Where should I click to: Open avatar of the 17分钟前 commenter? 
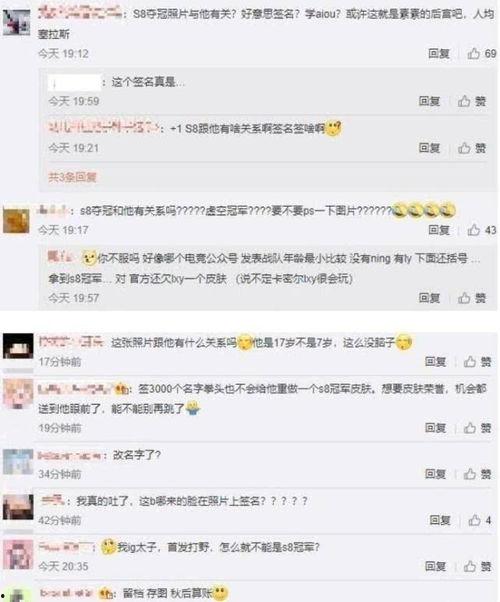coord(18,346)
